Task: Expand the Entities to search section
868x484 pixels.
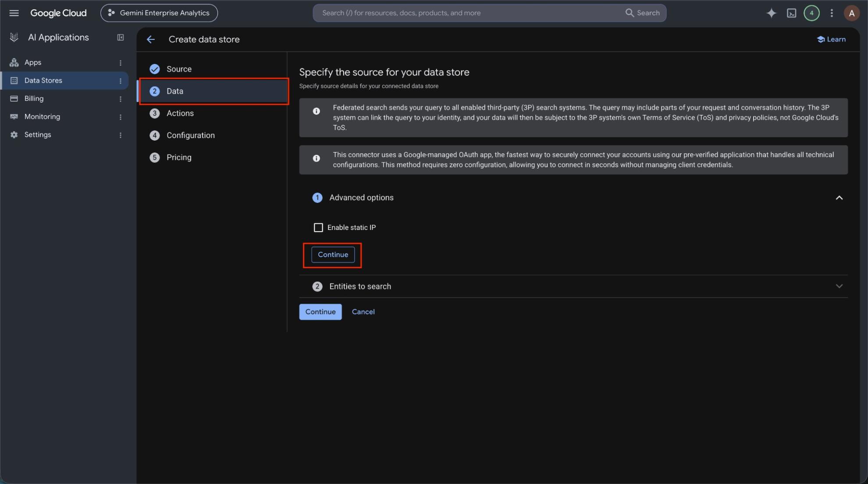Action: coord(839,286)
